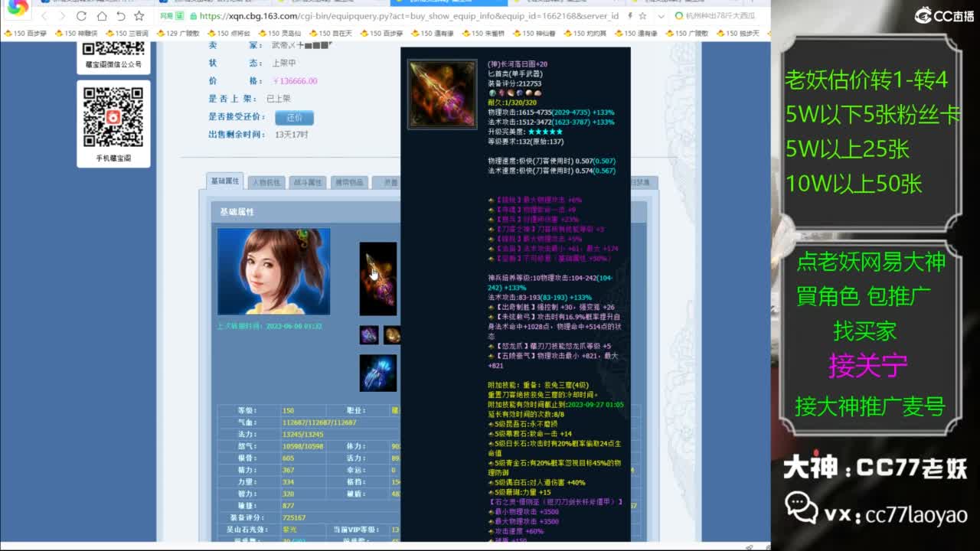980x551 pixels.
Task: Click the undo/restore closed tab icon
Action: tap(120, 16)
